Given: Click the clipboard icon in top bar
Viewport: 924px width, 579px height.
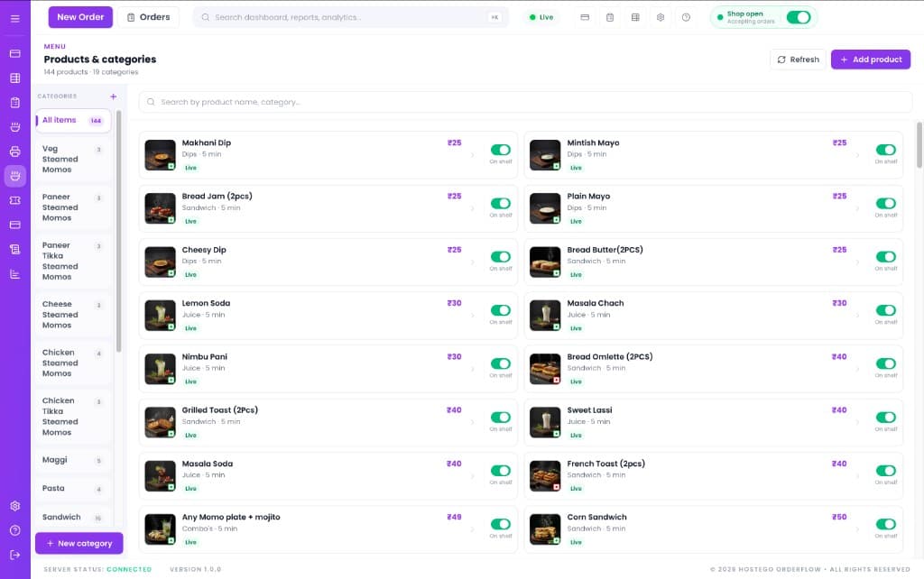Looking at the screenshot, I should 610,18.
